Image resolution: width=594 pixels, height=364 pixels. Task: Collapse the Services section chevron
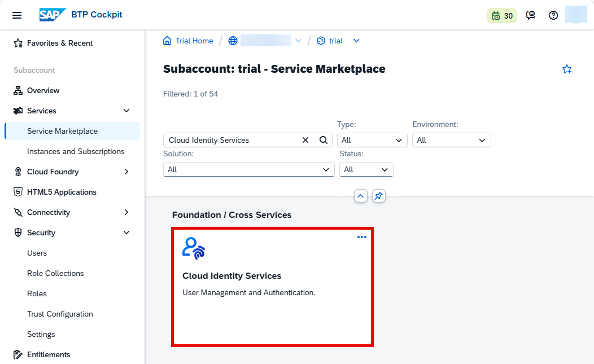point(126,111)
